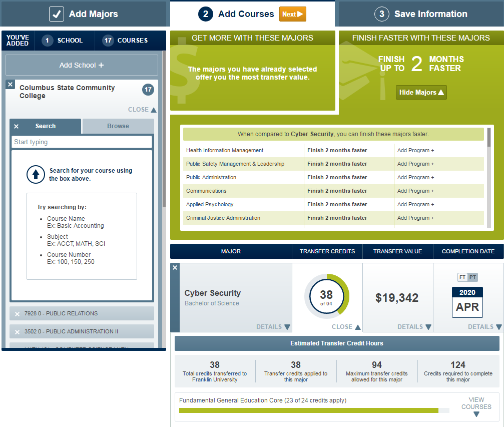Click the TRANSFER CREDITS column header
504x427 pixels.
(327, 251)
